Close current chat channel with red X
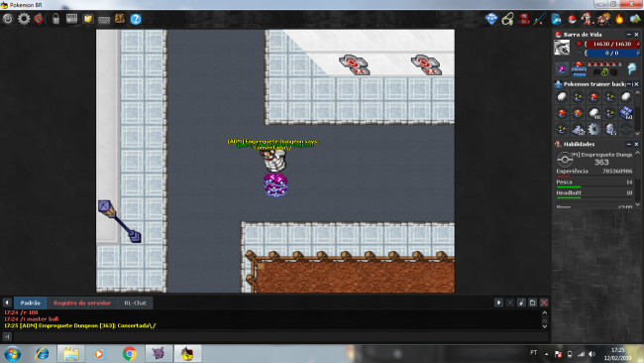Image resolution: width=644 pixels, height=363 pixels. (x=544, y=302)
